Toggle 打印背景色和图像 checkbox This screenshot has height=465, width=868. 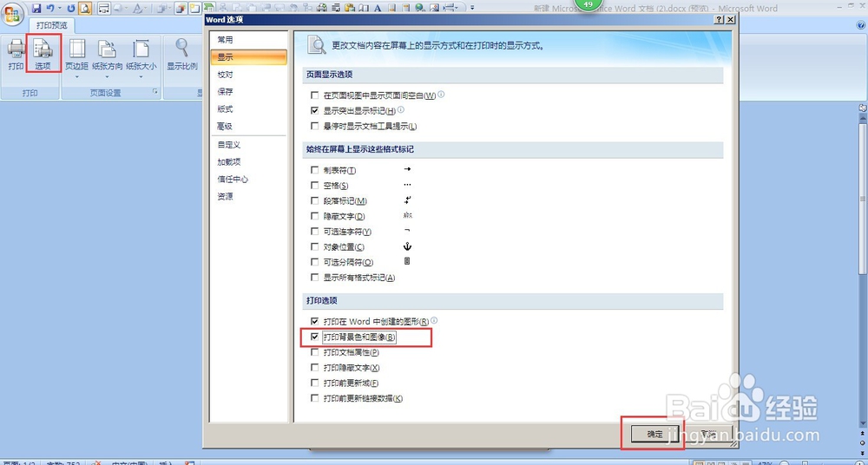click(x=314, y=337)
